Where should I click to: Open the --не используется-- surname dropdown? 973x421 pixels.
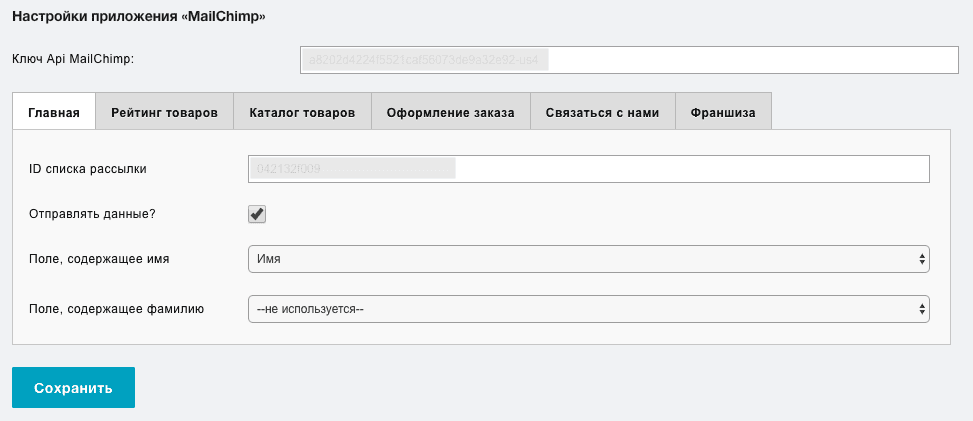[589, 309]
